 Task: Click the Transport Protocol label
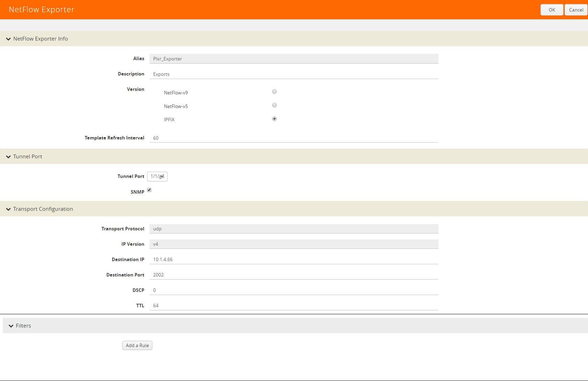pyautogui.click(x=123, y=229)
